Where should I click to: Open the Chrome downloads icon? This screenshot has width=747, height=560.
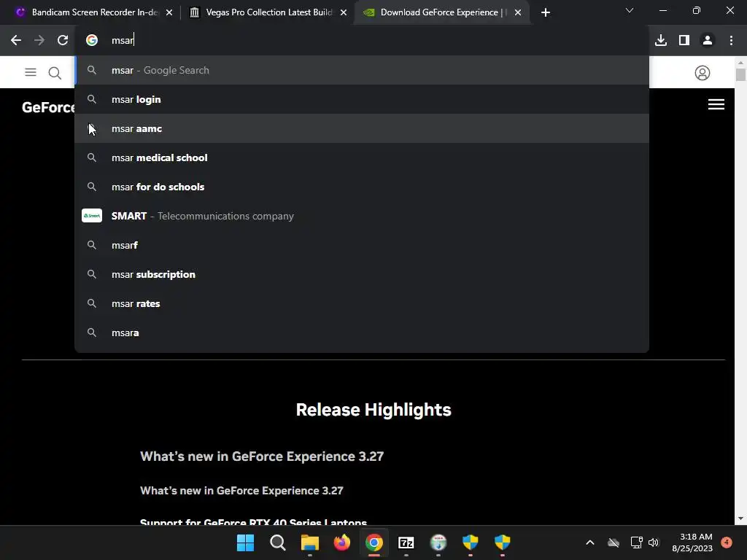coord(661,41)
